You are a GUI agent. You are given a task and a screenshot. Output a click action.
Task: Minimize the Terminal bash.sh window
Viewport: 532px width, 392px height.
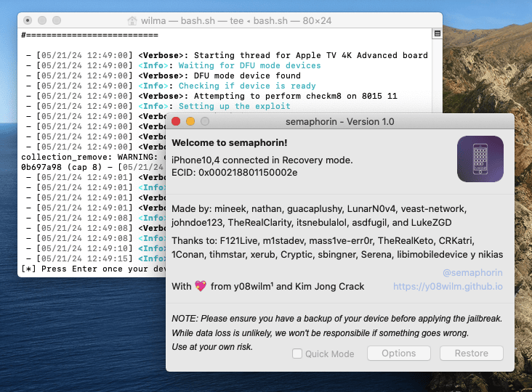coord(42,21)
